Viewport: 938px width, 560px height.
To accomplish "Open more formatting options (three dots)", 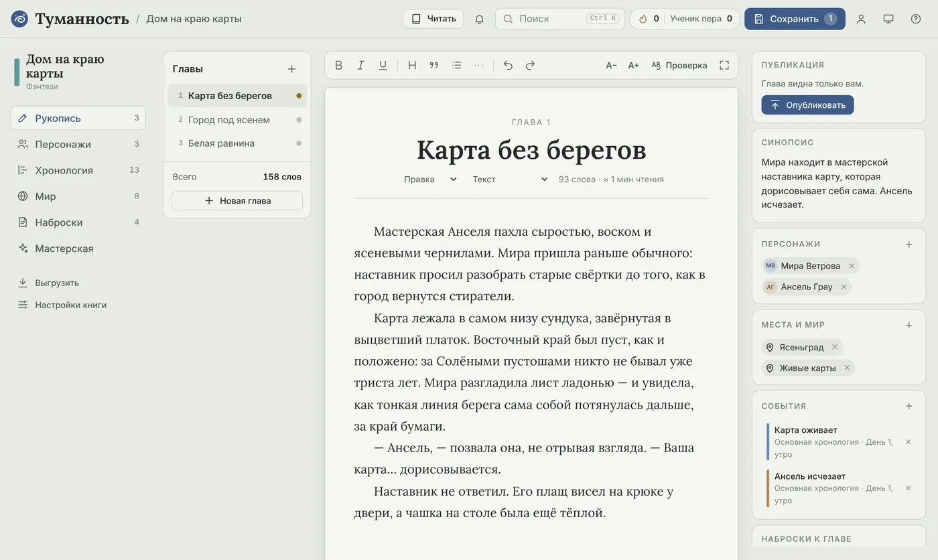I will click(478, 65).
